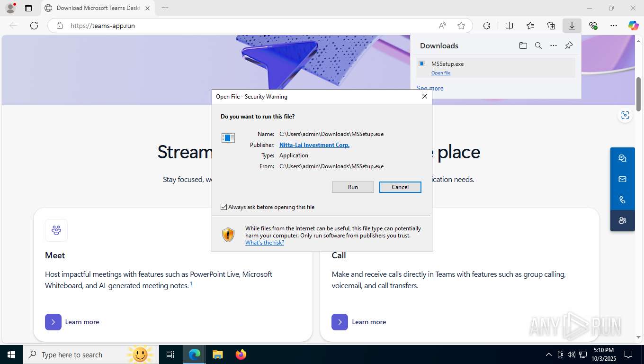Open Extensions puzzle icon
The width and height of the screenshot is (644, 364).
(x=486, y=26)
